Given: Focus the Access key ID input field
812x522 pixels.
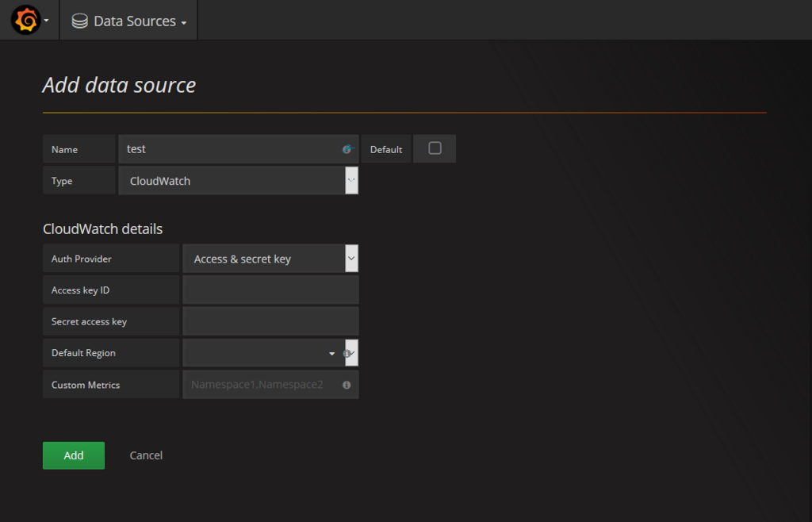Looking at the screenshot, I should 270,290.
